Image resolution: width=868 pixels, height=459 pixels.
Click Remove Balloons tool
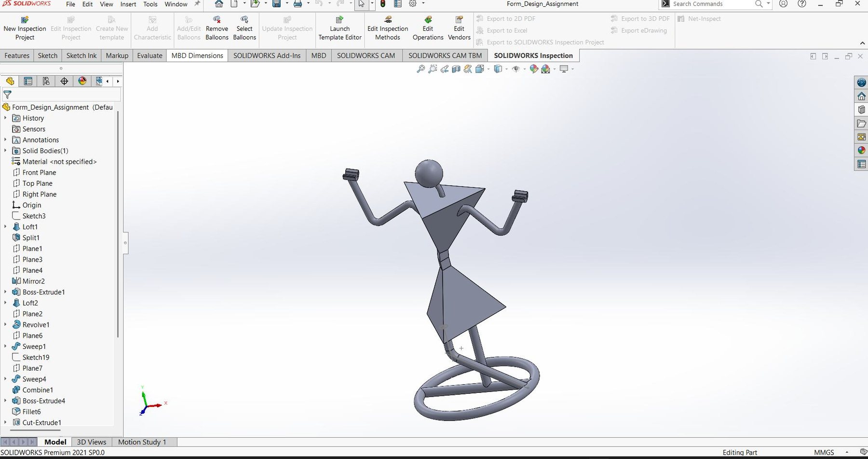coord(217,28)
